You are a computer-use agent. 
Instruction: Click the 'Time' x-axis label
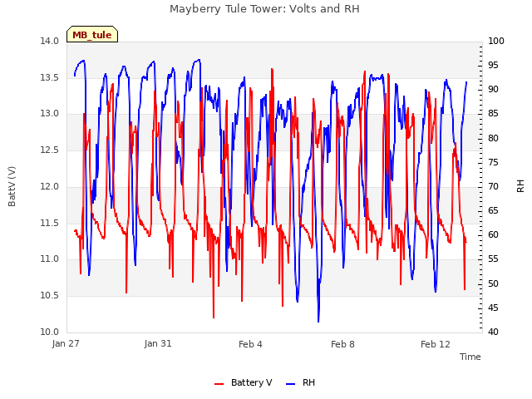(x=470, y=357)
